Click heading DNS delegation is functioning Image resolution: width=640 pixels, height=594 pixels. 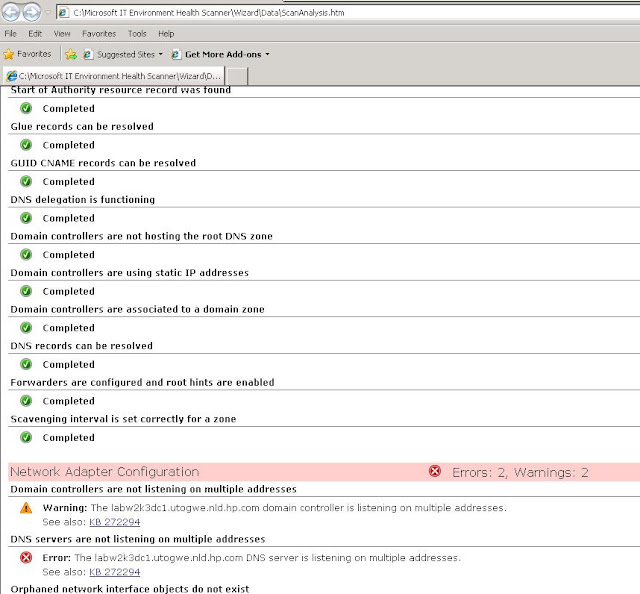coord(83,200)
